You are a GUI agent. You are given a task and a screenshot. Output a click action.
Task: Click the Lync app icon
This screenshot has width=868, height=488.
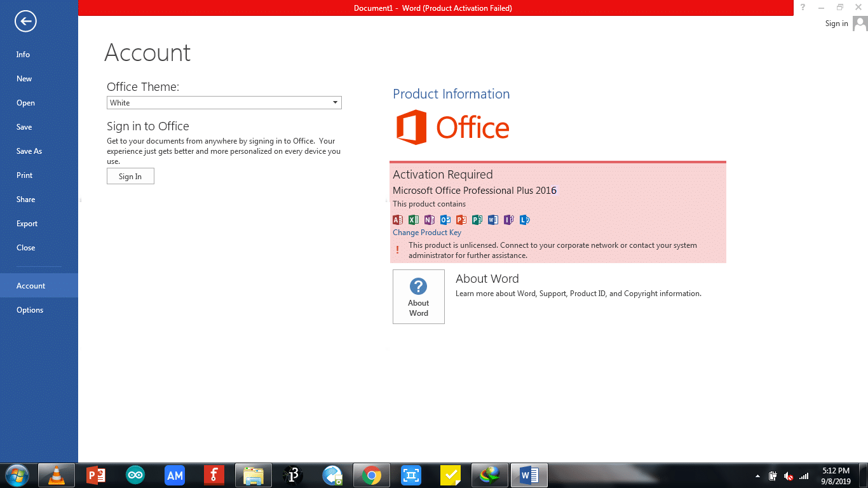pyautogui.click(x=525, y=220)
